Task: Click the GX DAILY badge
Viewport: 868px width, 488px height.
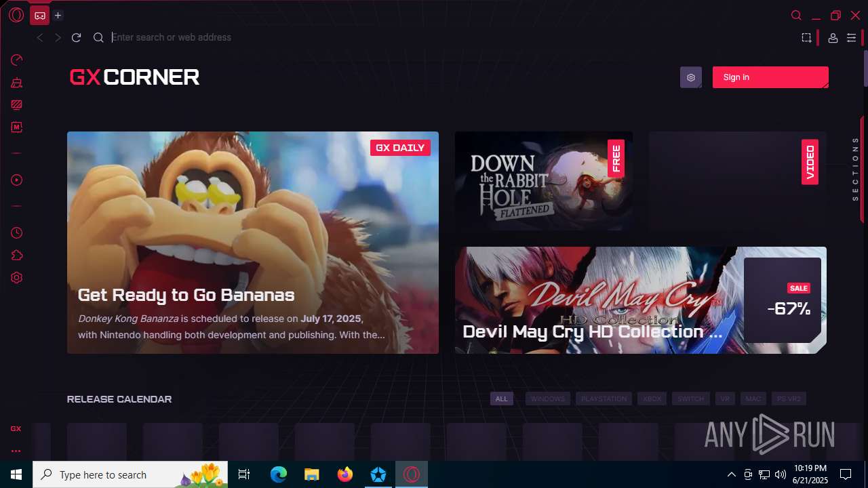Action: click(x=400, y=148)
